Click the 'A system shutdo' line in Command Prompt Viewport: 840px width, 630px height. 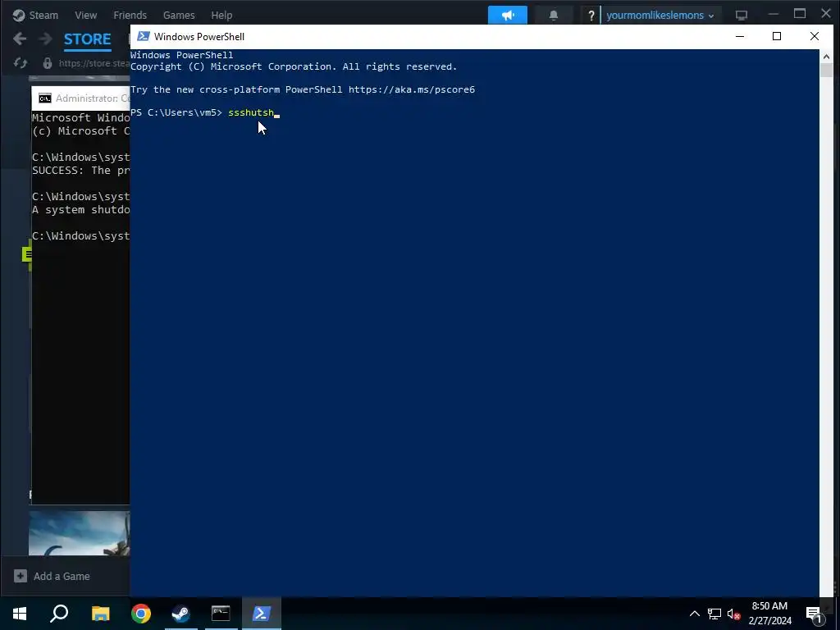[x=81, y=209]
